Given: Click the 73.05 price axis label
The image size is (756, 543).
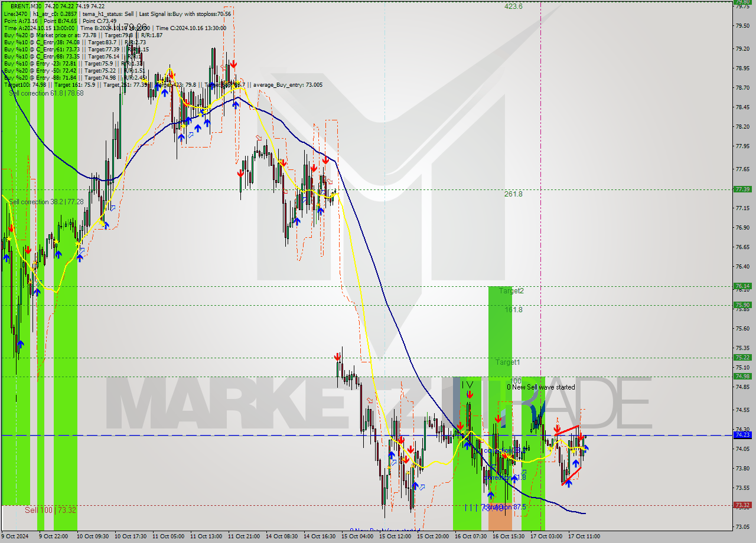Looking at the screenshot, I should pos(742,526).
